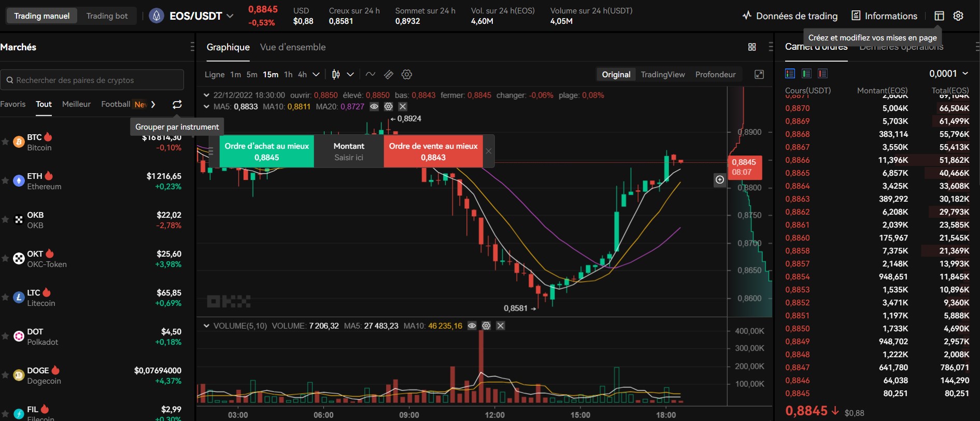Screen dimensions: 980x421
Task: Open the 0,0001 price grouping dropdown
Action: click(x=949, y=74)
